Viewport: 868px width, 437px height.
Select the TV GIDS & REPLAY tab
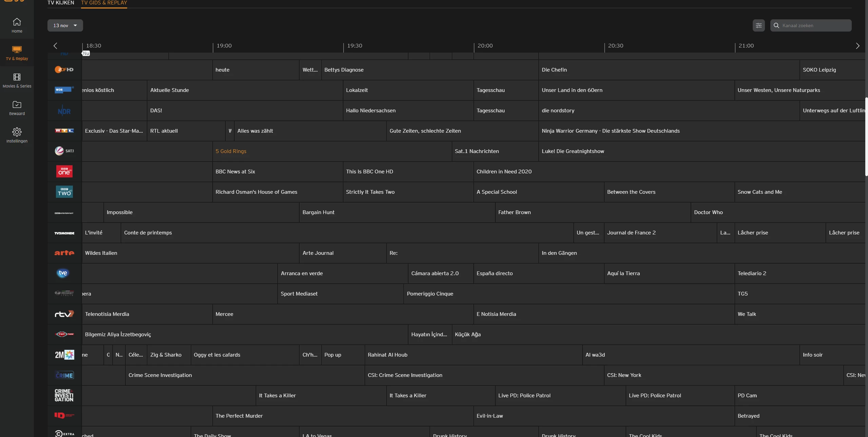pyautogui.click(x=104, y=3)
